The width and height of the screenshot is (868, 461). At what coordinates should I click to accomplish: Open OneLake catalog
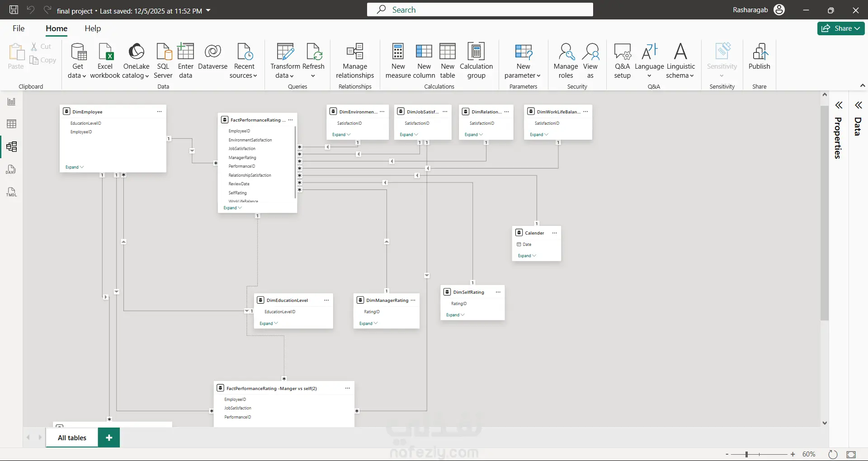[x=136, y=61]
